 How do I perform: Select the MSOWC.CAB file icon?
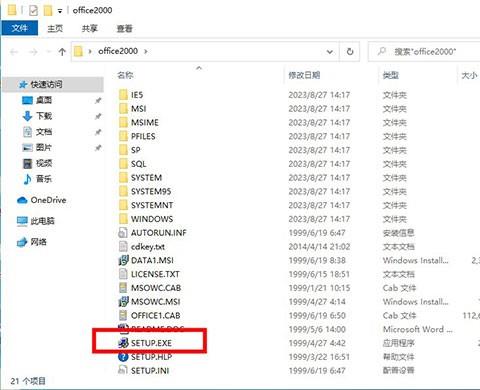123,288
